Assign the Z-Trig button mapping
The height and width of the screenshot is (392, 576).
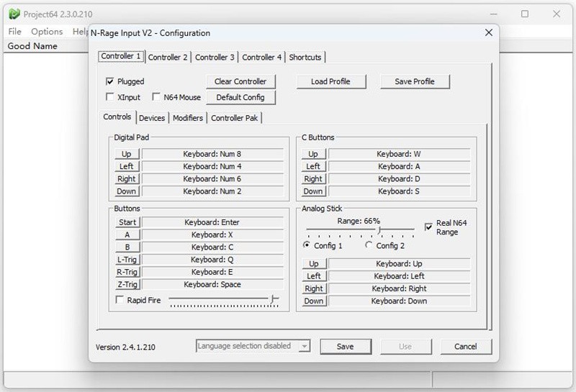point(127,284)
